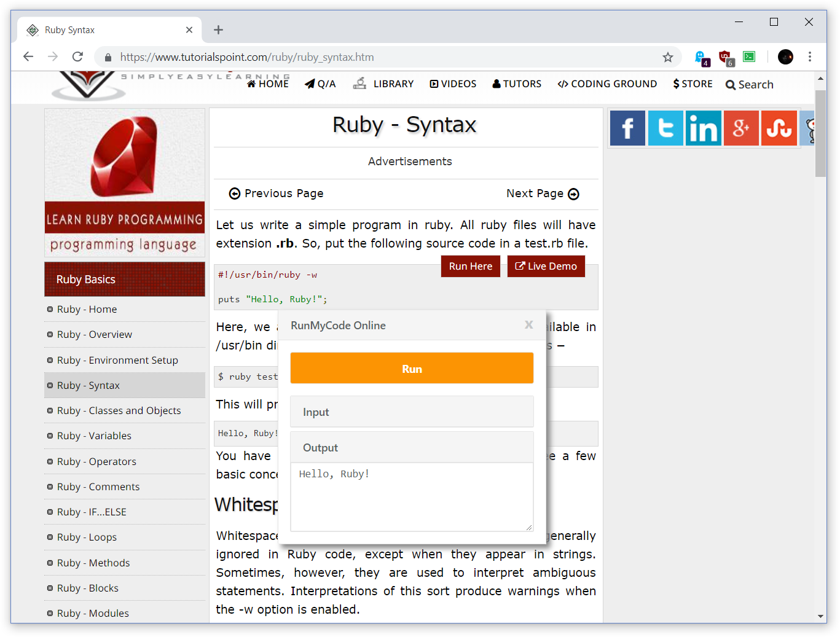Select Ruby - Syntax in the sidebar
Viewport: 840px width, 637px height.
[125, 385]
